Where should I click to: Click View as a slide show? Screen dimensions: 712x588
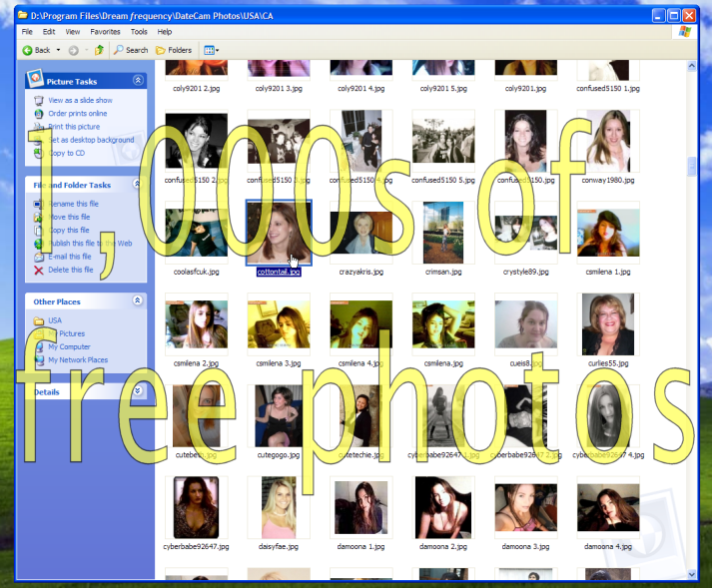pyautogui.click(x=80, y=101)
